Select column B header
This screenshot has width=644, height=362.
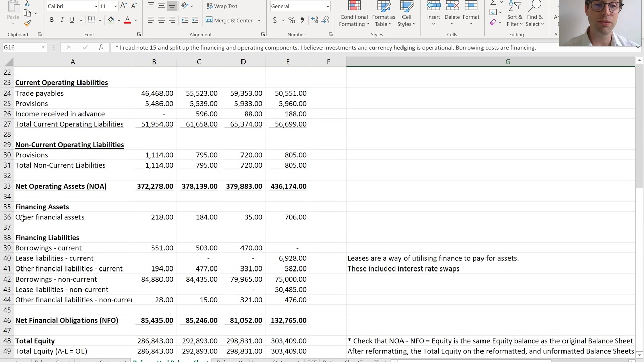154,61
